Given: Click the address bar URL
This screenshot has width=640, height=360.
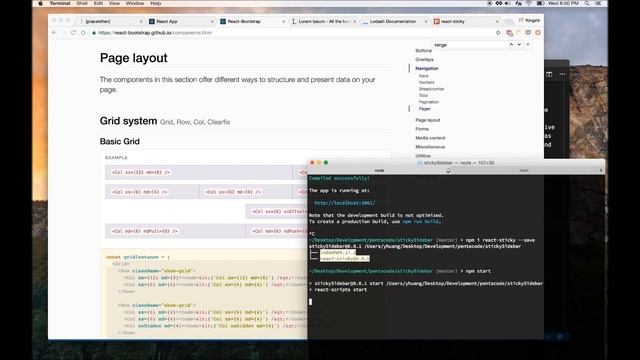Looking at the screenshot, I should coord(155,33).
